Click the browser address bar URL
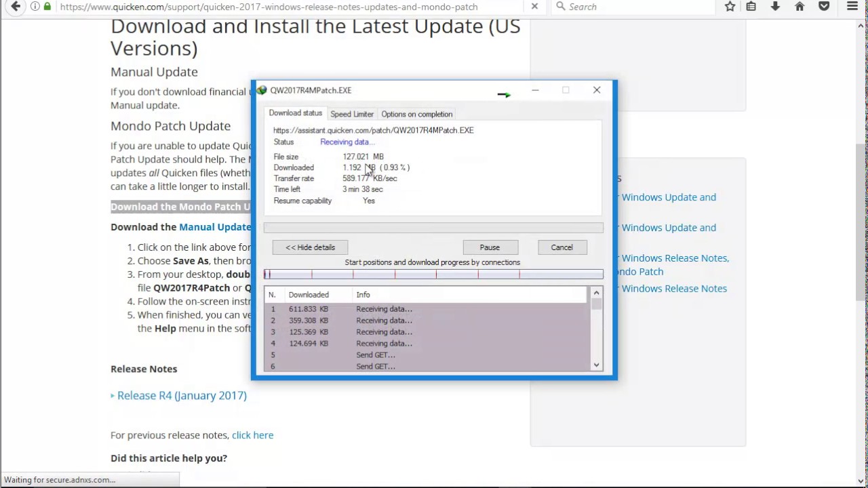 point(269,7)
